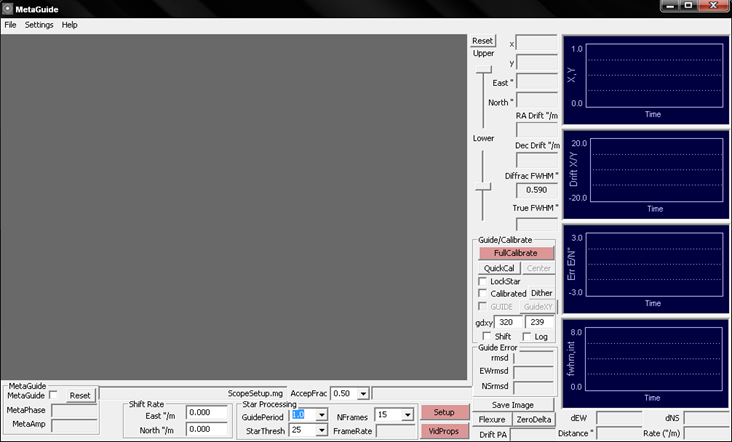Expand the AccepFrac dropdown
The image size is (732, 442).
click(363, 394)
